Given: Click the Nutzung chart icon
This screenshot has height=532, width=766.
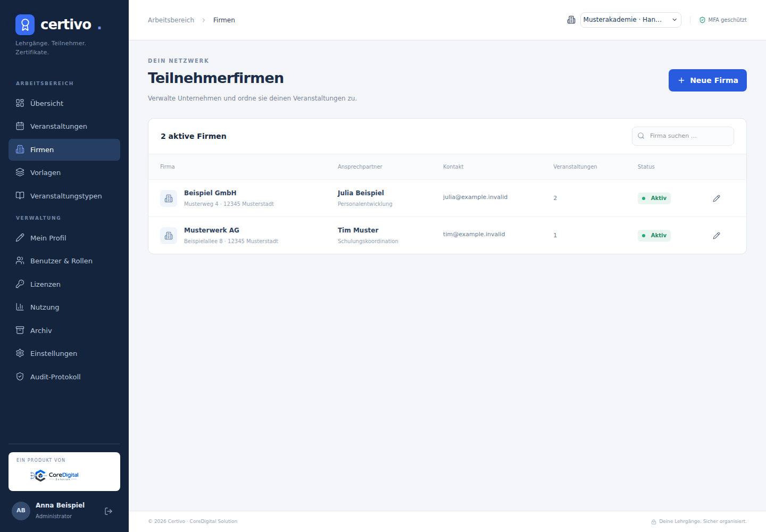Looking at the screenshot, I should (20, 307).
